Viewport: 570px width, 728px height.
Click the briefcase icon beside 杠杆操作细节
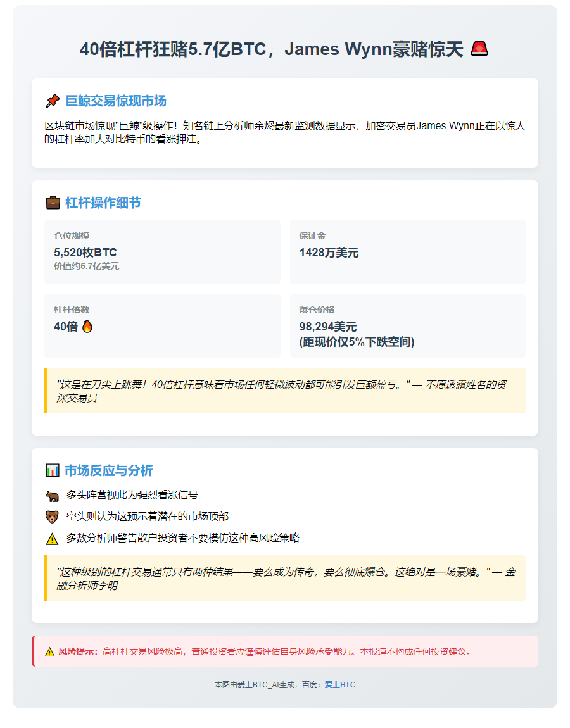tap(53, 203)
